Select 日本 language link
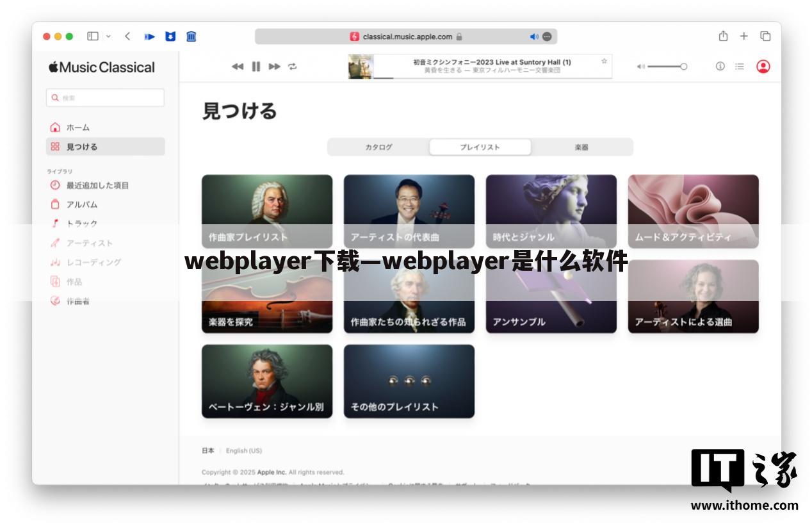 point(208,450)
